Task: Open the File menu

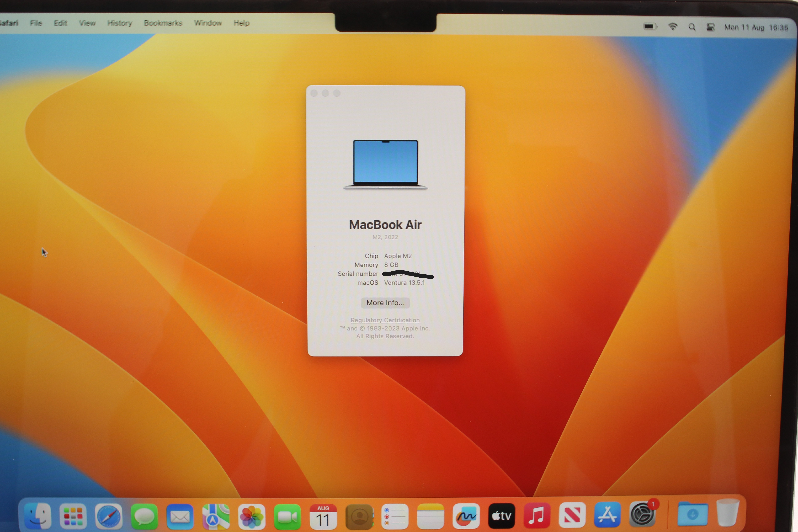Action: [36, 23]
